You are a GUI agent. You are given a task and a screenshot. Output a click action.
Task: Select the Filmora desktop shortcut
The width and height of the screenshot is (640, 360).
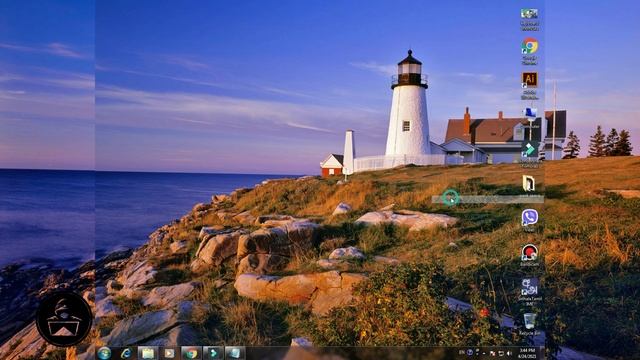(x=529, y=154)
